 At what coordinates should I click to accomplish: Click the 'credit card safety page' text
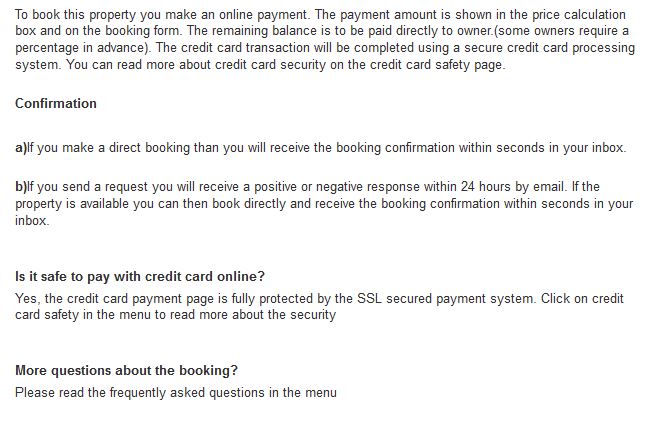tap(437, 65)
